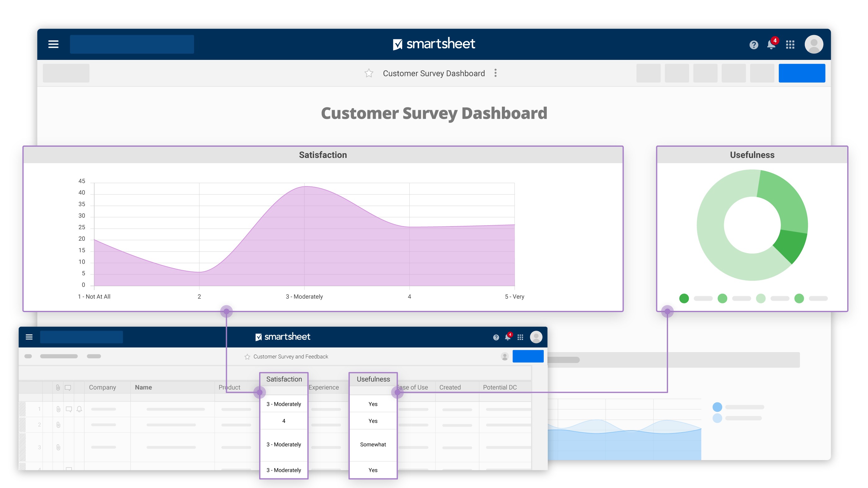This screenshot has height=488, width=868.
Task: Star the Customer Survey and Feedback sheet
Action: pos(247,357)
